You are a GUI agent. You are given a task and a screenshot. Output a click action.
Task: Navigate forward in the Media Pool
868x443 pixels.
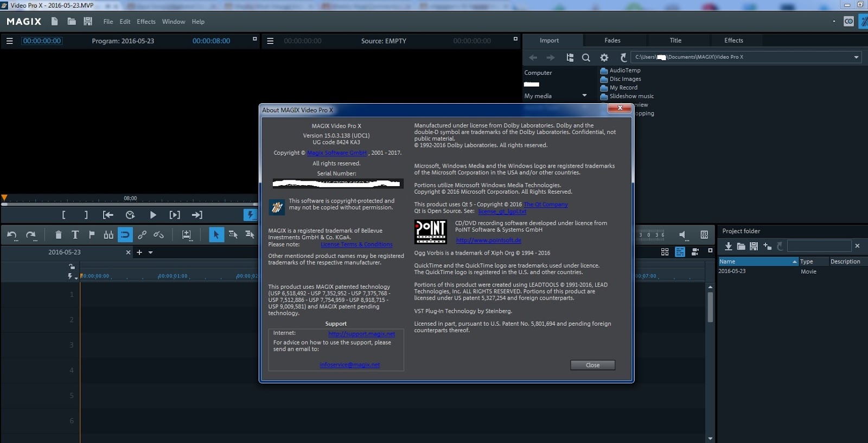point(551,58)
